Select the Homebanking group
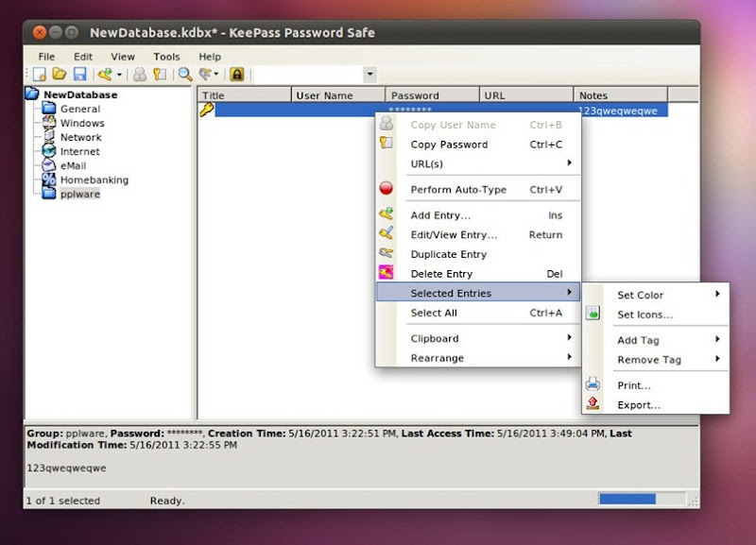Viewport: 756px width, 545px height. [x=94, y=179]
